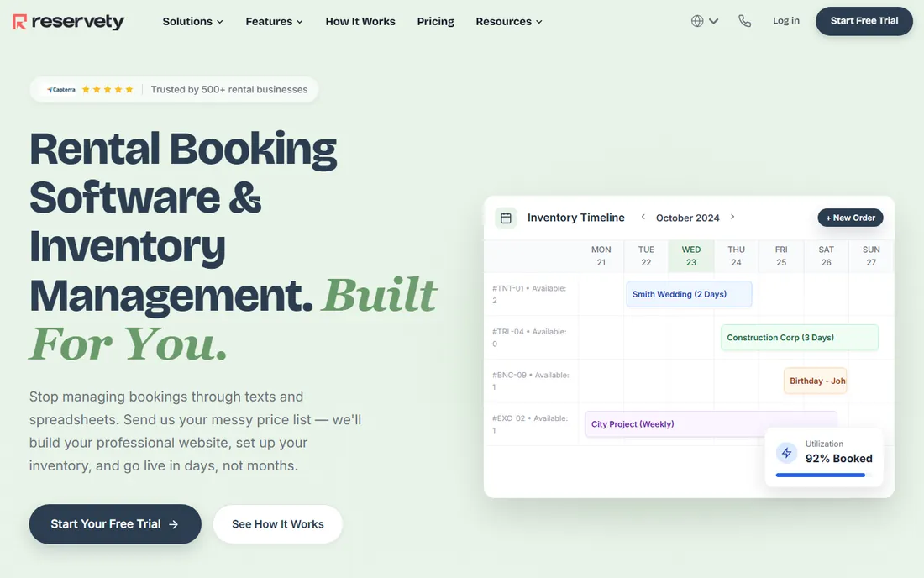The width and height of the screenshot is (924, 578).
Task: Select the Smith Wedding (2 Days) booking
Action: click(x=689, y=294)
